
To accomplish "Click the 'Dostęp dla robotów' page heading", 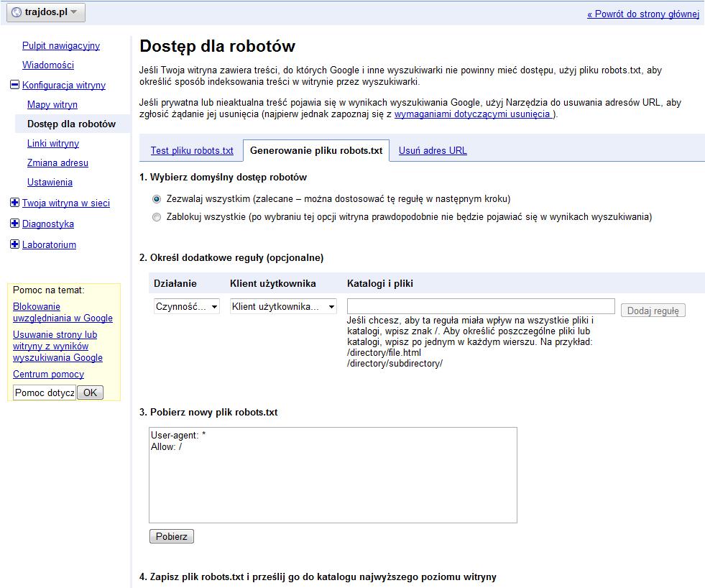I will [x=217, y=46].
